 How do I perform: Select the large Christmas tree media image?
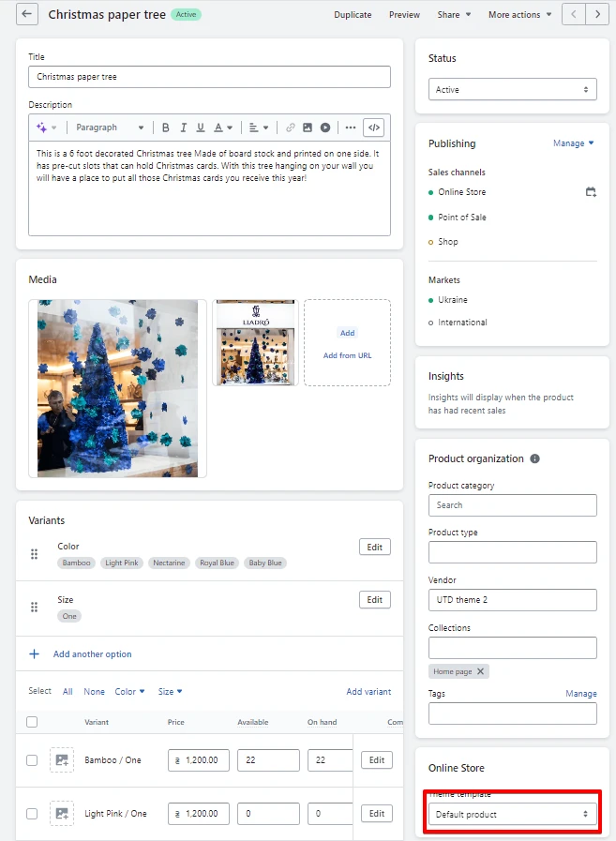point(117,388)
